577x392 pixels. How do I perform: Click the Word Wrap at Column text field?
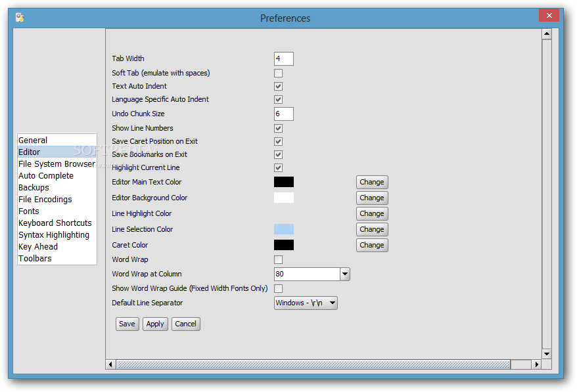click(307, 274)
